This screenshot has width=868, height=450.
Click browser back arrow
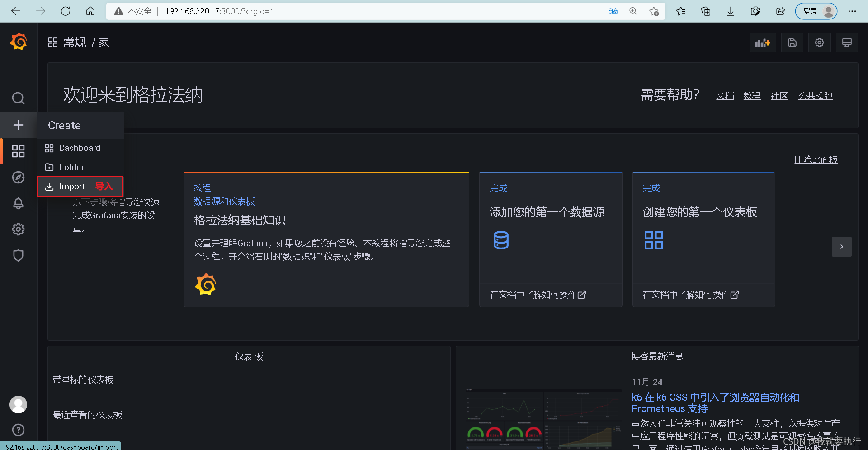tap(16, 11)
